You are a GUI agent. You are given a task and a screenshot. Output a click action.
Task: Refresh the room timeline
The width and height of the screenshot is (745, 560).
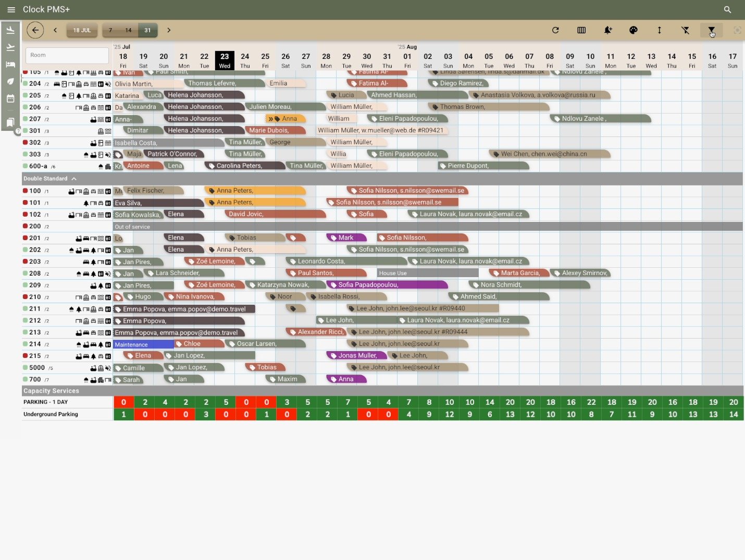555,30
